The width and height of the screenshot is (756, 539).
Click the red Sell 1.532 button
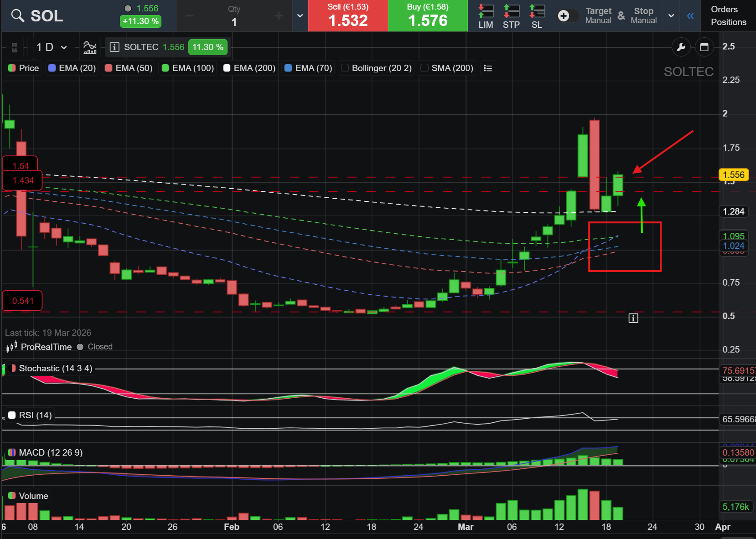pos(348,15)
